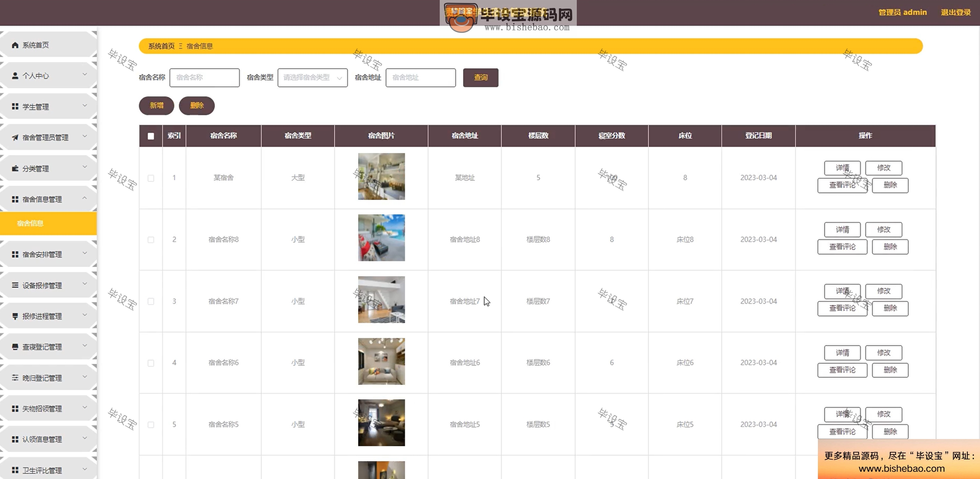Image resolution: width=980 pixels, height=479 pixels.
Task: Click 楼层数6 cell in the table
Action: (x=538, y=363)
